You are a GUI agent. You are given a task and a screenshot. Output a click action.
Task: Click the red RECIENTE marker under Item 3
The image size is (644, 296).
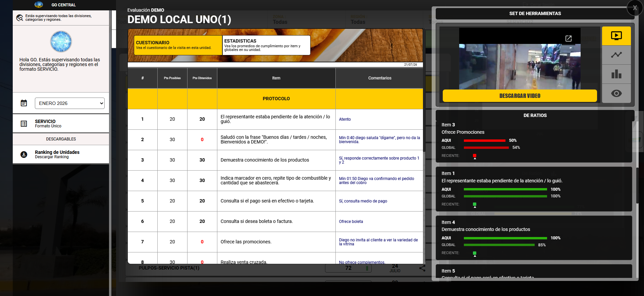pyautogui.click(x=475, y=156)
